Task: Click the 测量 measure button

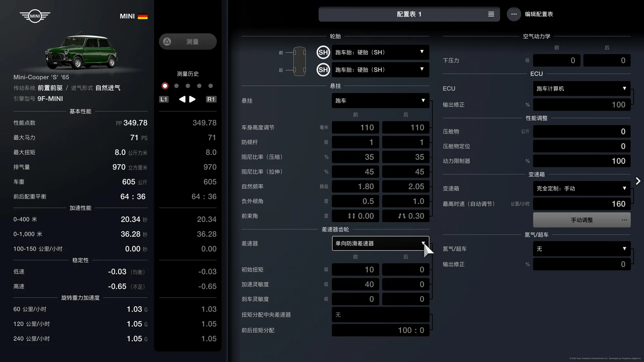Action: (188, 42)
